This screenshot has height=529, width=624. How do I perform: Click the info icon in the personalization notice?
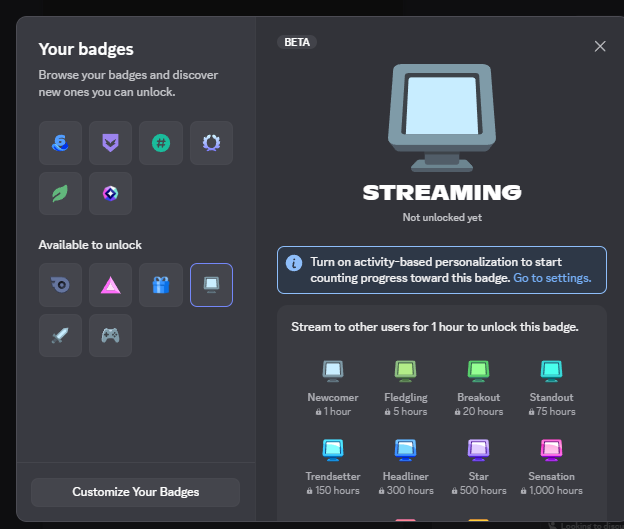(294, 263)
